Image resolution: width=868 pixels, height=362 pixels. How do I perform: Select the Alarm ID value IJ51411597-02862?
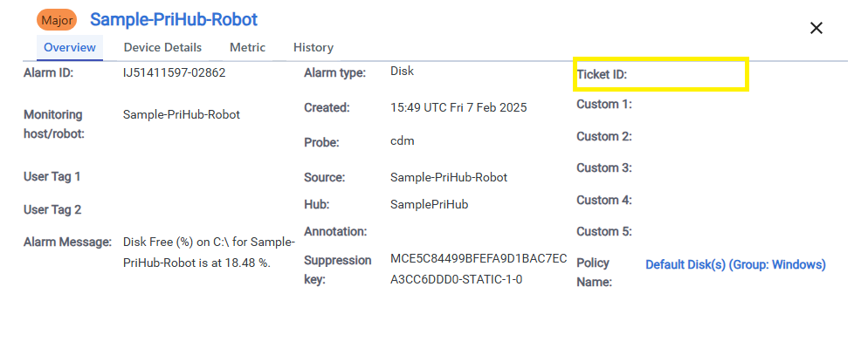pos(175,73)
